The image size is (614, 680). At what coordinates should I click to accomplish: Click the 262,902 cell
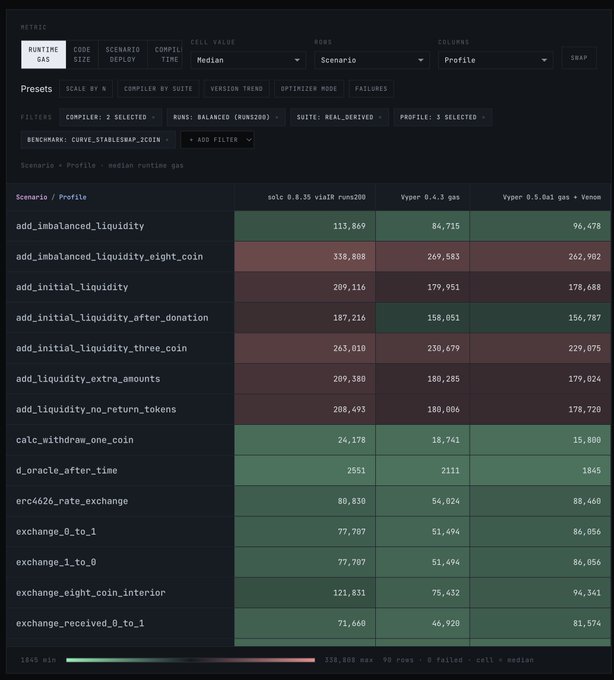tap(540, 256)
